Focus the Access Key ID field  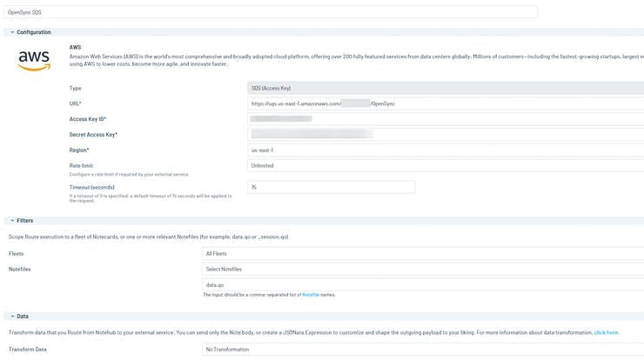pos(446,118)
